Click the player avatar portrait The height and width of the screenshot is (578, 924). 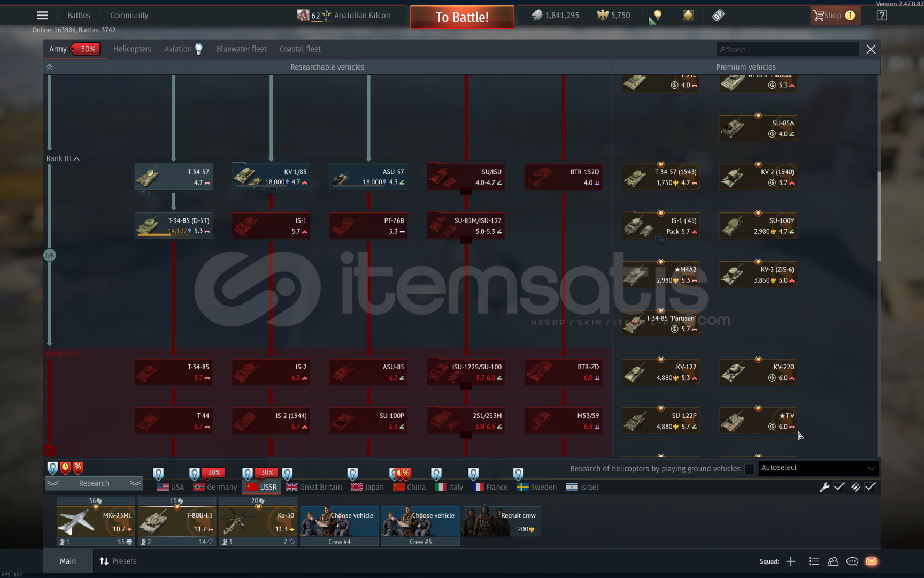point(303,16)
